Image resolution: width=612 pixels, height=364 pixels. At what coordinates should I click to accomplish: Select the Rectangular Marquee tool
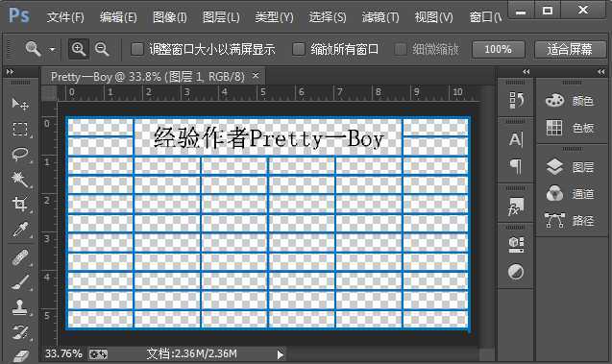[20, 129]
